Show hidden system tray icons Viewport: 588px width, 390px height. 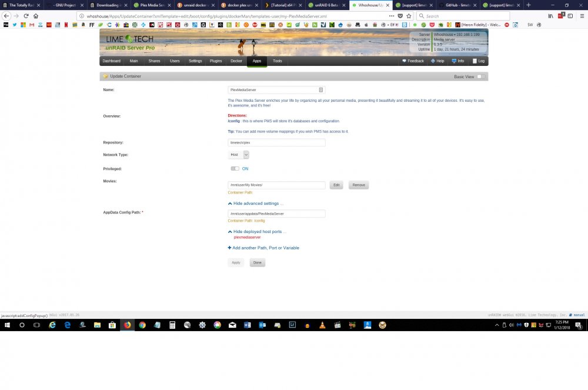pos(497,325)
